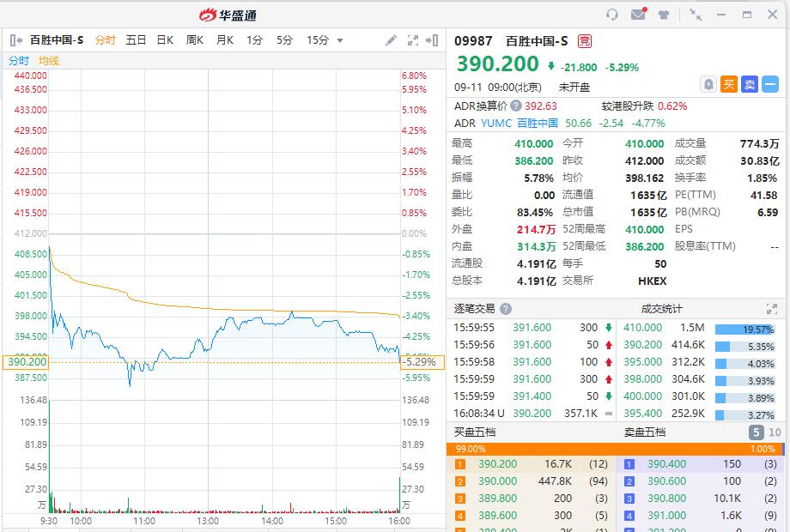Click the pencil drawing tool icon

[x=392, y=40]
